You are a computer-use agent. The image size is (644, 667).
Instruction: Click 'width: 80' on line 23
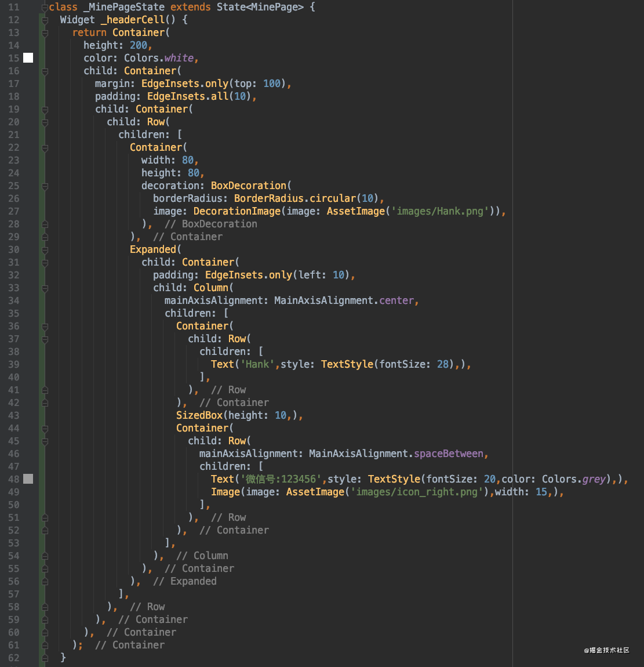[168, 160]
